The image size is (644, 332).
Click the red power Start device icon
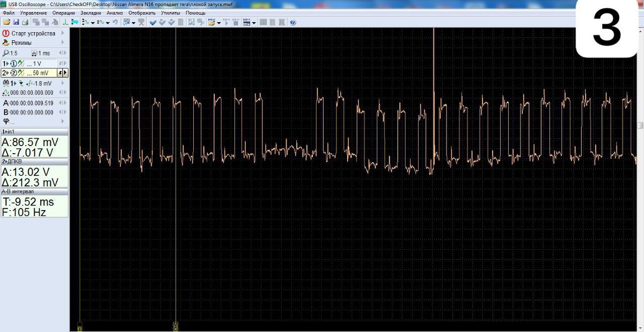[x=6, y=33]
